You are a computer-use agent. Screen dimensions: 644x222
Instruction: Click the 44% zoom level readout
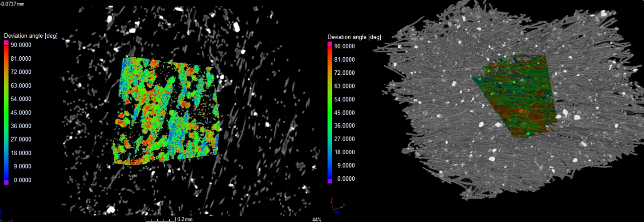coord(316,219)
